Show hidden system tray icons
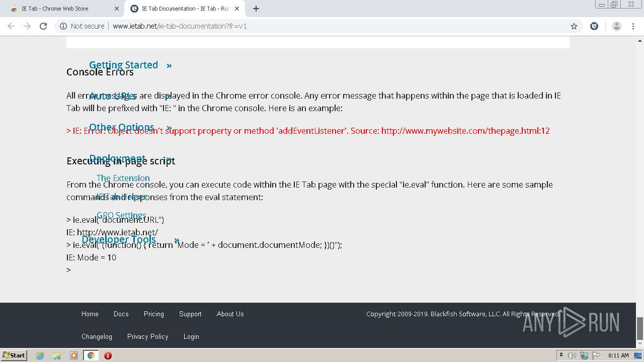Screen dimensions: 644x362 click(561, 355)
